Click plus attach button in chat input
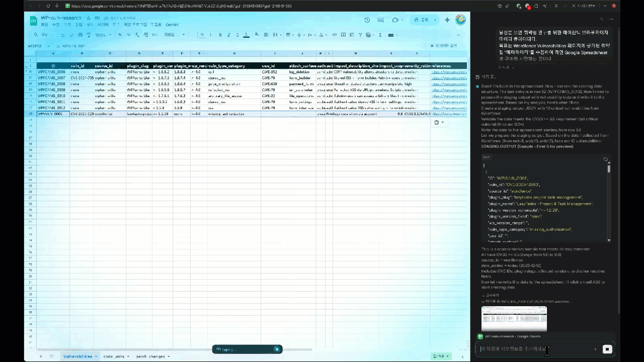 pos(595,349)
